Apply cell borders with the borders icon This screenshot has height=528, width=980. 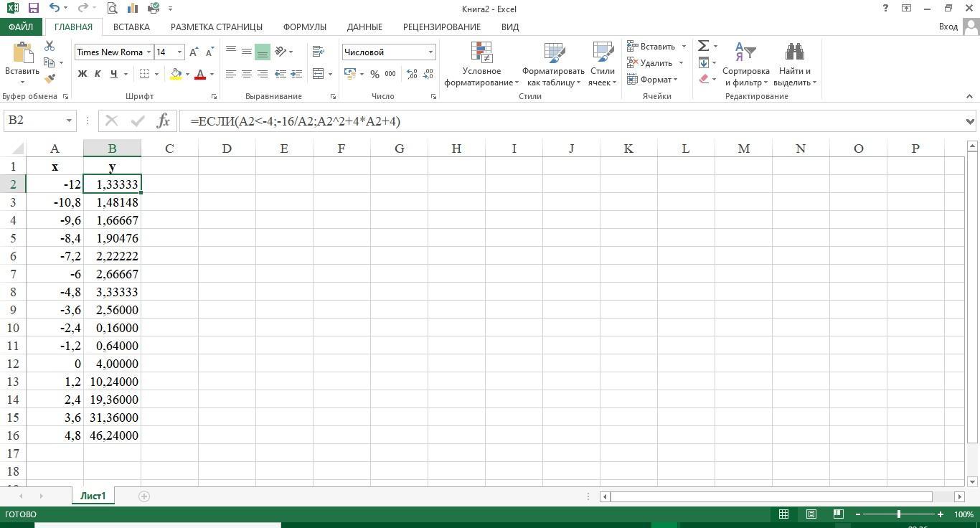pos(144,74)
